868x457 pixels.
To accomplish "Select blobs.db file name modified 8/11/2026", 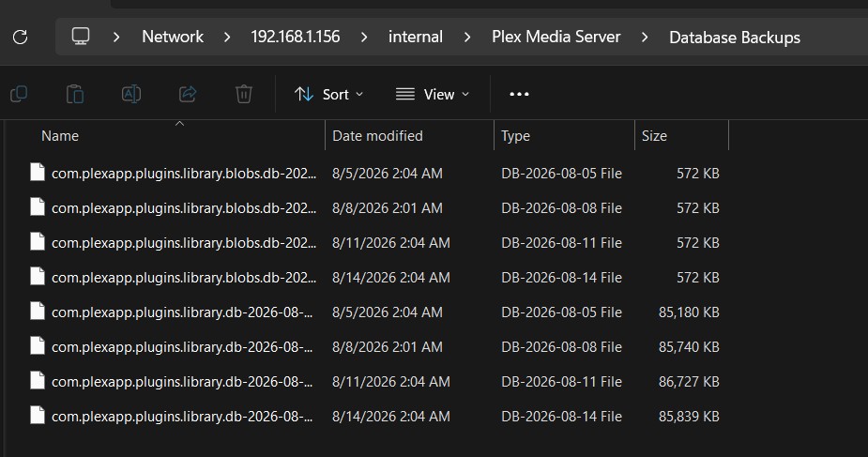I will (x=184, y=243).
